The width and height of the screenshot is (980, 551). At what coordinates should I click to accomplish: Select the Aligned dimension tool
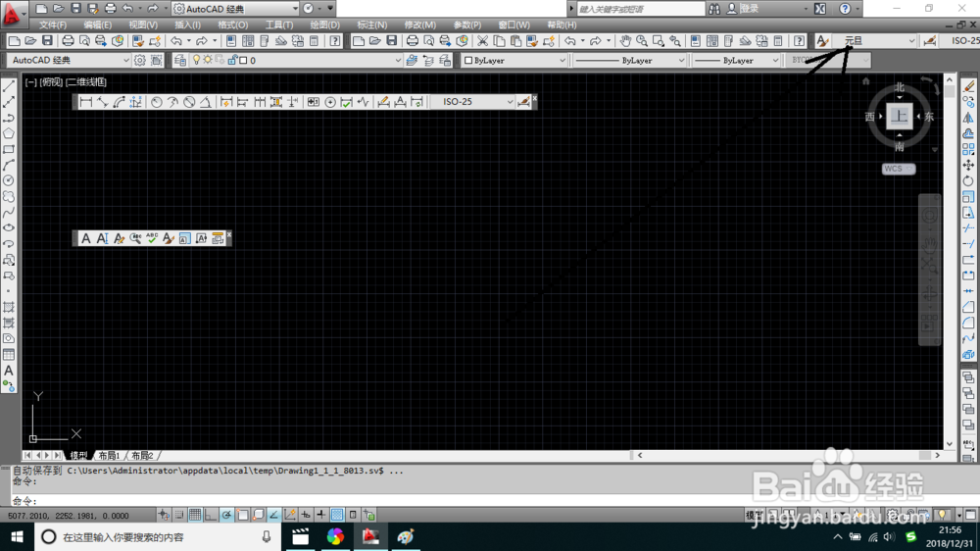click(103, 102)
